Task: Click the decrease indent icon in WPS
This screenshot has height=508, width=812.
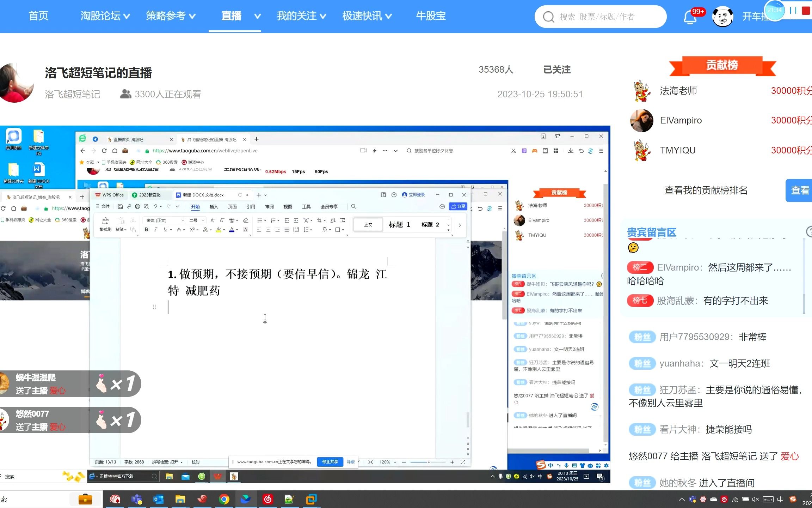Action: (x=287, y=220)
